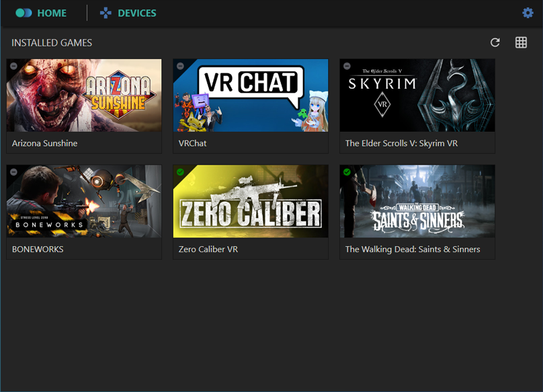Switch to the DEVICES tab
Image resolution: width=543 pixels, height=392 pixels.
136,13
